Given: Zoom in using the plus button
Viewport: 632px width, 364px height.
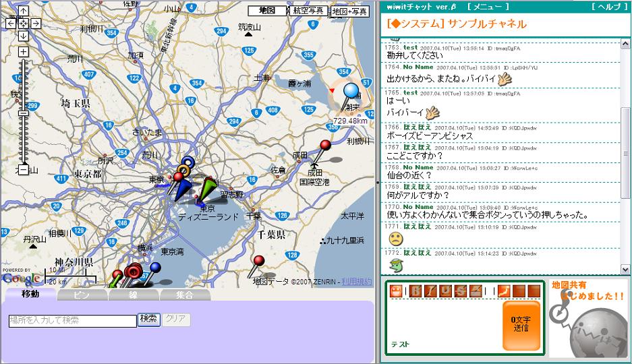Looking at the screenshot, I should (24, 51).
